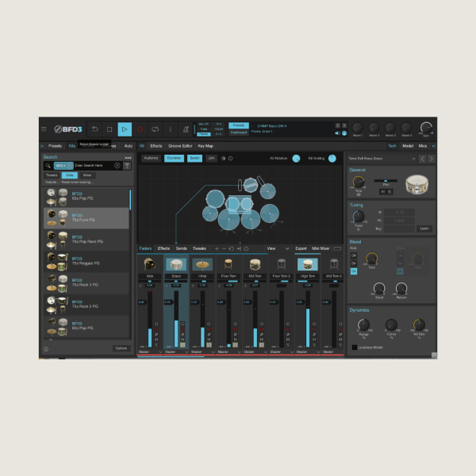476x476 pixels.
Task: Remove the BFD3 search filter tag
Action: tap(70, 166)
